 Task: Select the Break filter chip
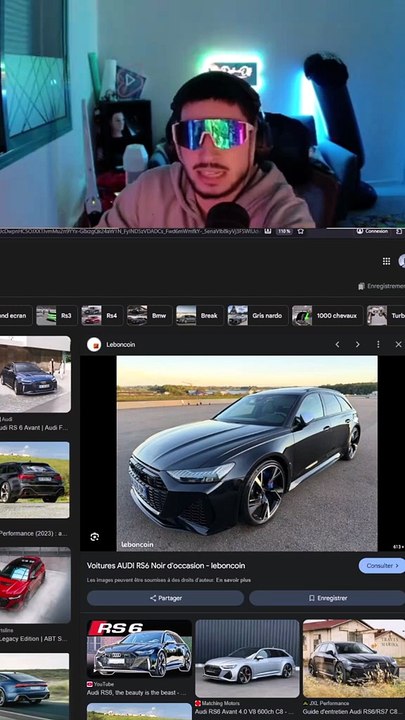(200, 315)
